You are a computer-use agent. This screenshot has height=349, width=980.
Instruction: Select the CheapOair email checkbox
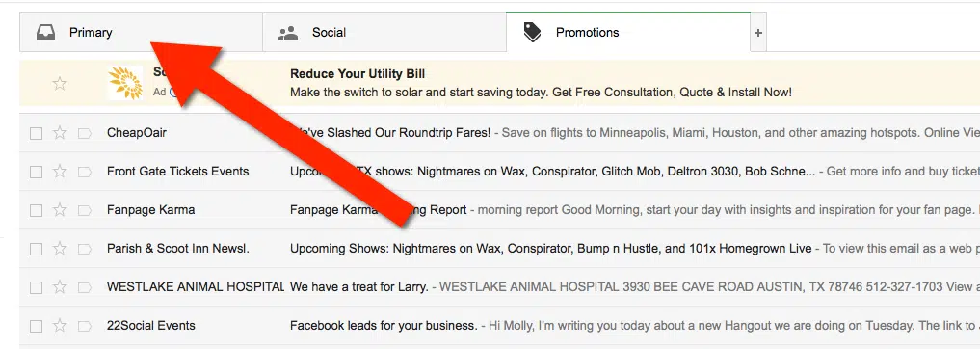click(37, 133)
